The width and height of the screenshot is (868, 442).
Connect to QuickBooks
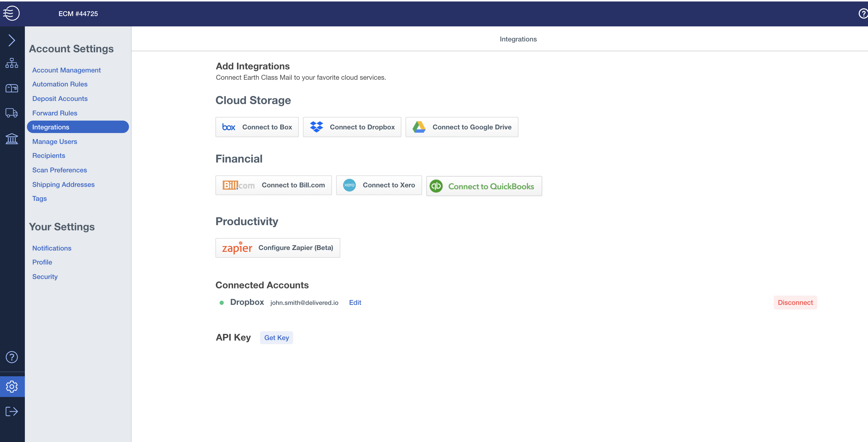pos(484,186)
